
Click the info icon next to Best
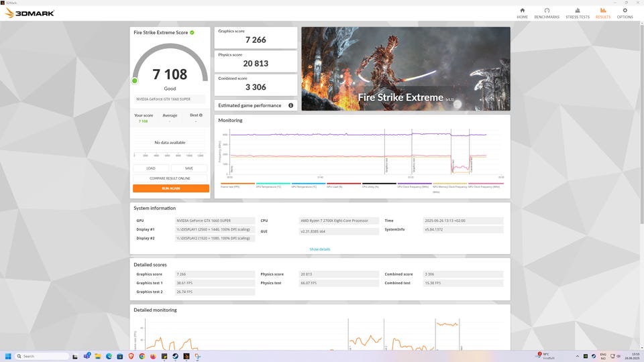tap(199, 115)
